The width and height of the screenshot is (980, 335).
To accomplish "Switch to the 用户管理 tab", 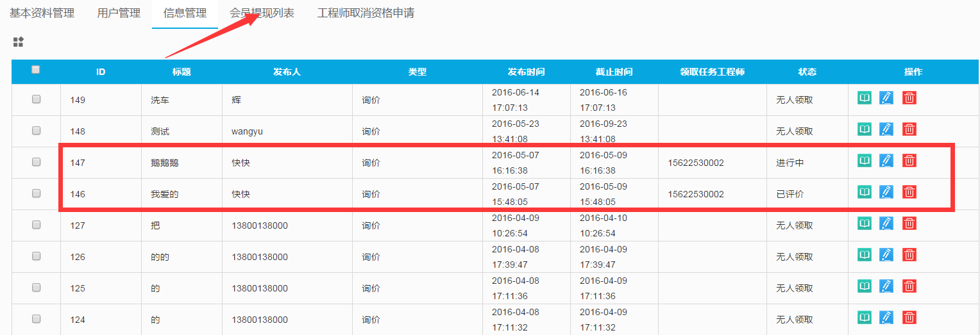I will point(119,13).
